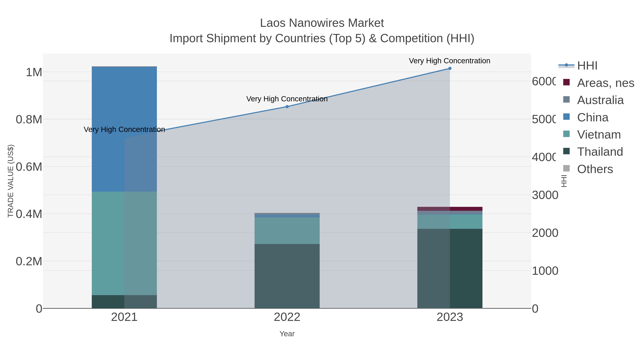Toggle the HHI legend entry
This screenshot has width=644, height=362.
(x=578, y=65)
